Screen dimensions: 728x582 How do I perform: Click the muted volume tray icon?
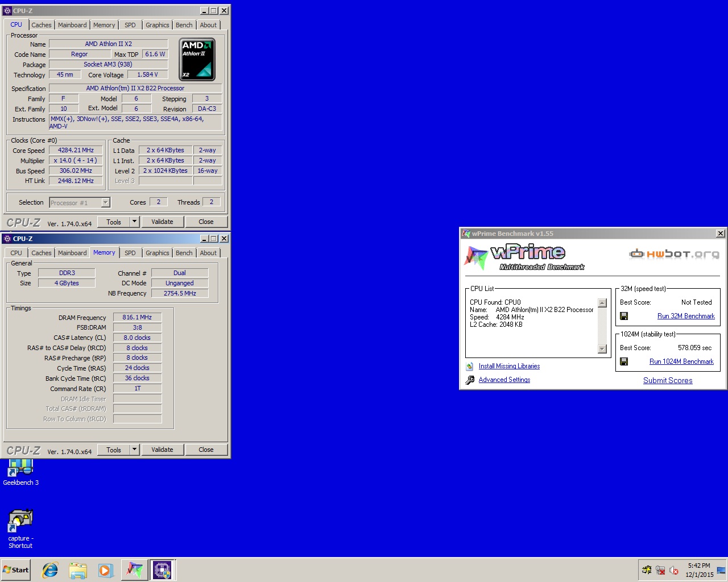coord(674,570)
